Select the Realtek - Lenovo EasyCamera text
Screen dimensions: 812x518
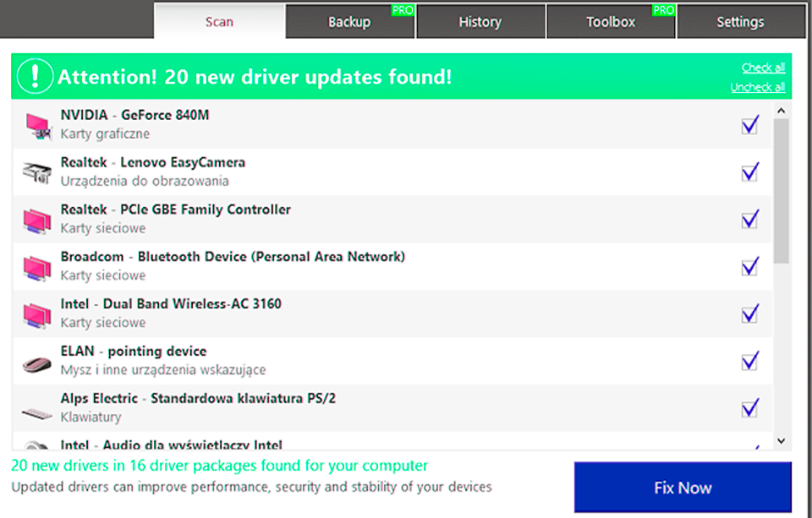153,162
